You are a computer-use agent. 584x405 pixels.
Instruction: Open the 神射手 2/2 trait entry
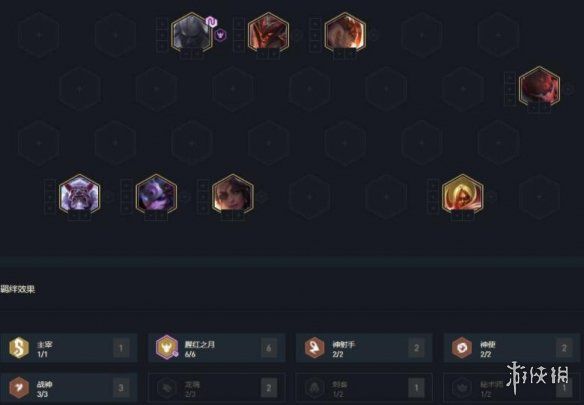coord(364,348)
